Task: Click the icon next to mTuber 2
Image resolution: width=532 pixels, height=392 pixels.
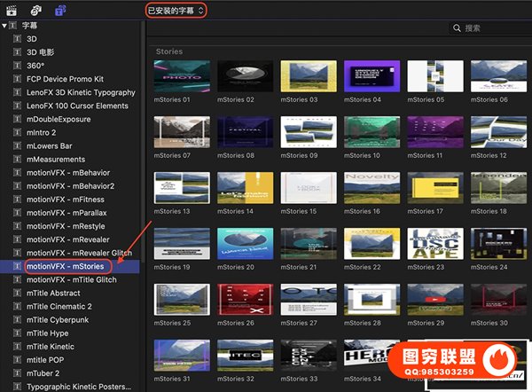Action: [18, 372]
